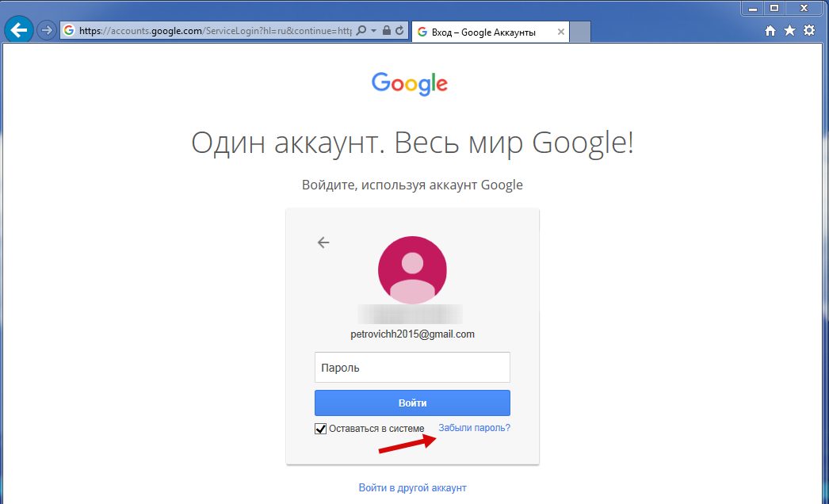Open browser settings gear icon
The height and width of the screenshot is (504, 829).
pyautogui.click(x=809, y=31)
